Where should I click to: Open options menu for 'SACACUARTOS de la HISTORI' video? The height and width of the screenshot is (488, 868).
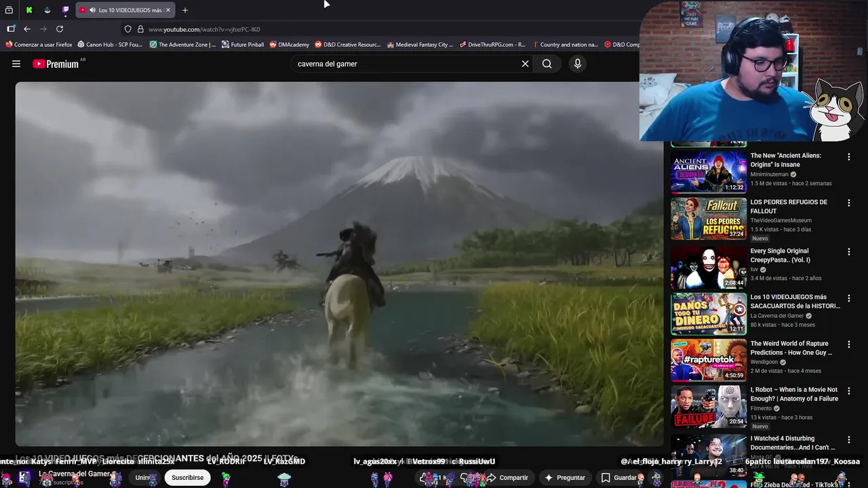848,298
